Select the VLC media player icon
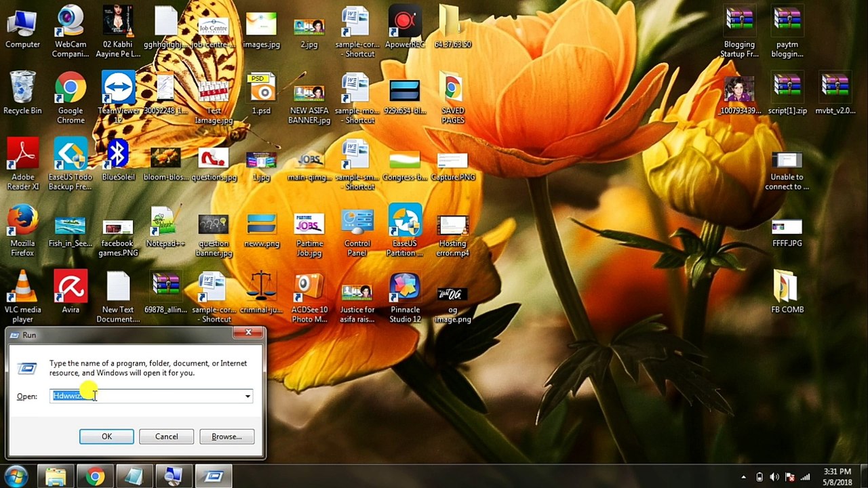 22,296
